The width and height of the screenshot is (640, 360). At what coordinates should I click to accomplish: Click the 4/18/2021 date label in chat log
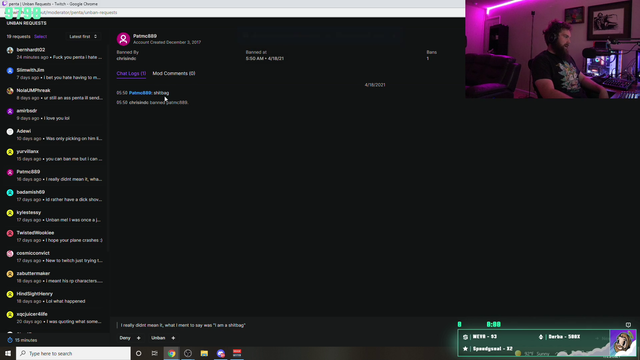[375, 85]
